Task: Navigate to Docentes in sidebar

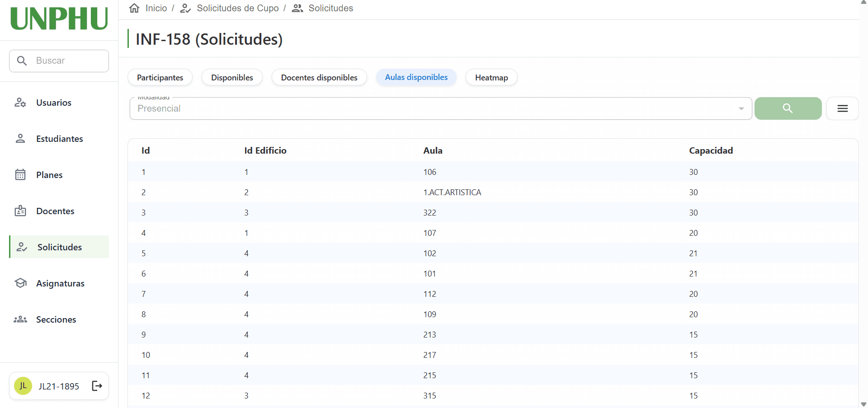Action: tap(59, 211)
